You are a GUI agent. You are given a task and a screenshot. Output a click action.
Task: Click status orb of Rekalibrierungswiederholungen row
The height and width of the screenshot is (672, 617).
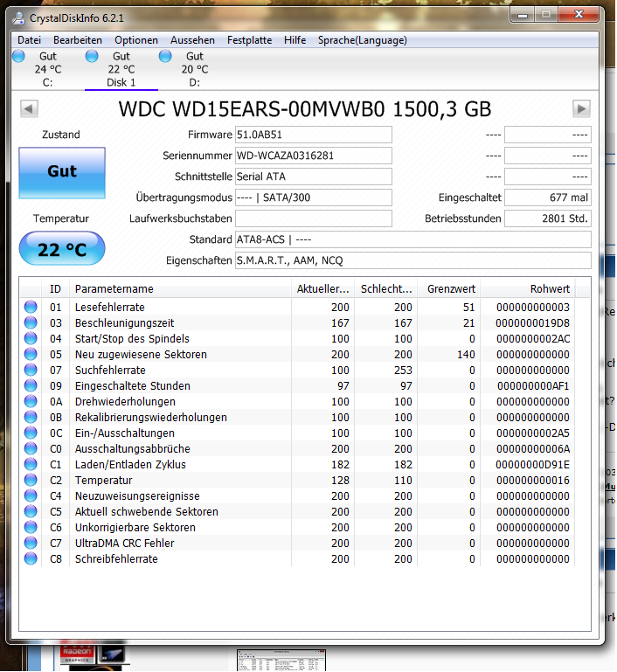tap(31, 417)
